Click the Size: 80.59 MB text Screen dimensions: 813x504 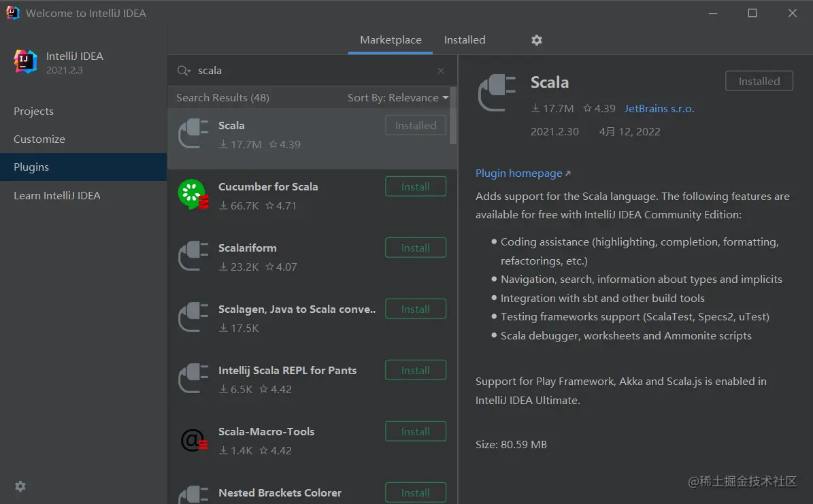[x=511, y=444]
